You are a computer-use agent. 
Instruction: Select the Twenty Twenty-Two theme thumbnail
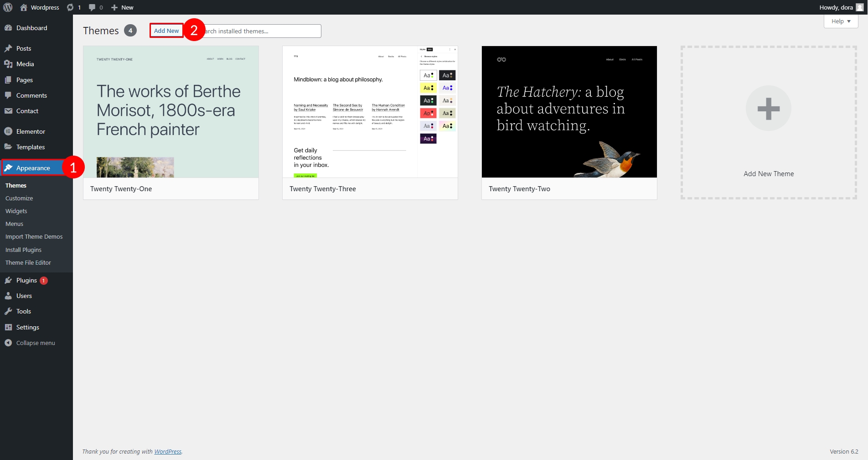click(x=569, y=112)
